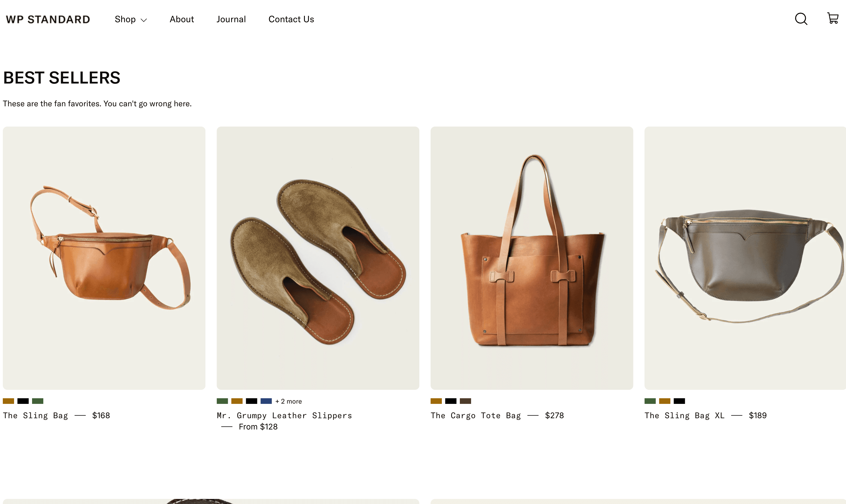Select dark brown swatch for Cargo Tote Bag
This screenshot has height=504, width=846.
[465, 401]
